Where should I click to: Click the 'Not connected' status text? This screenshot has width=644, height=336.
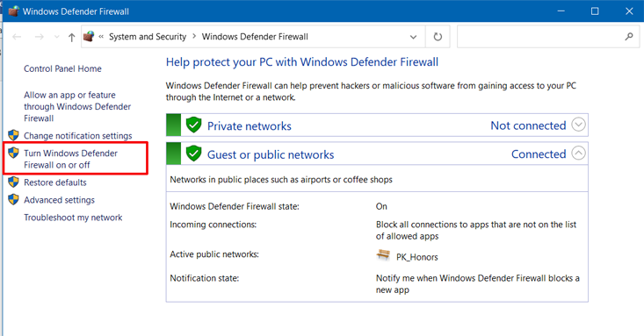pos(528,125)
